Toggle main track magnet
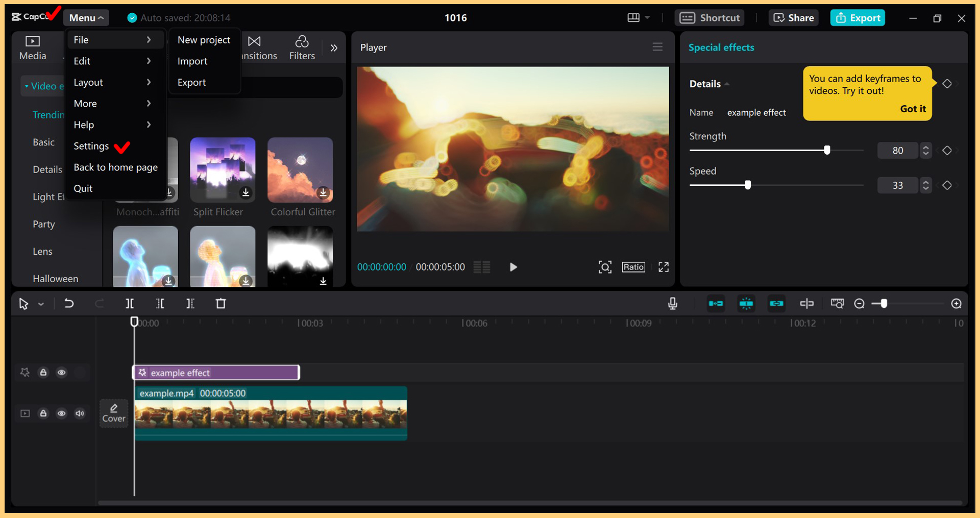The width and height of the screenshot is (980, 518). (x=716, y=304)
